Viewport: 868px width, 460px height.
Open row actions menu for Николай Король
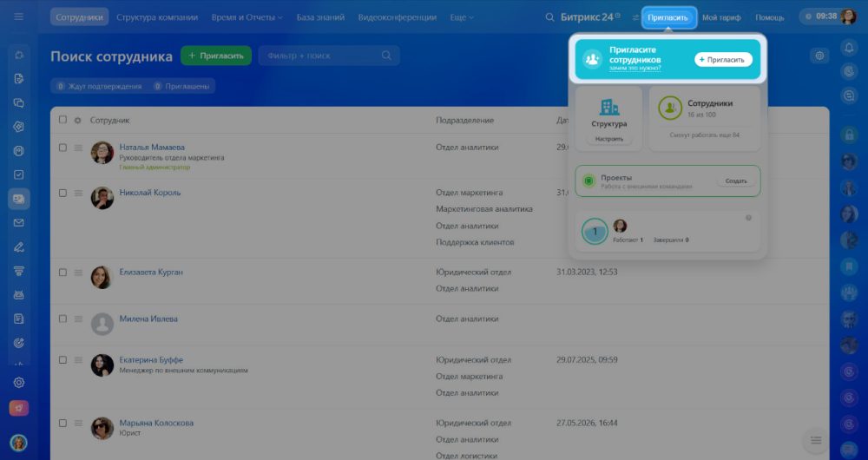[78, 194]
